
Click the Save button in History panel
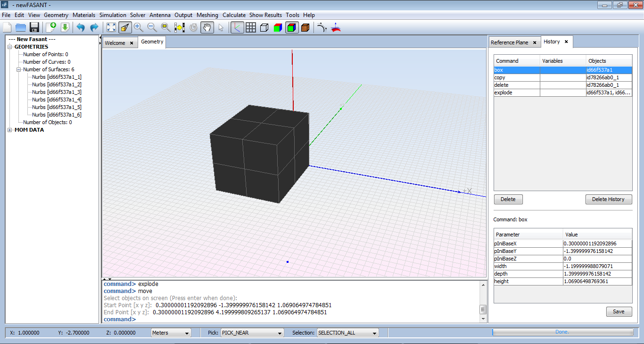619,311
